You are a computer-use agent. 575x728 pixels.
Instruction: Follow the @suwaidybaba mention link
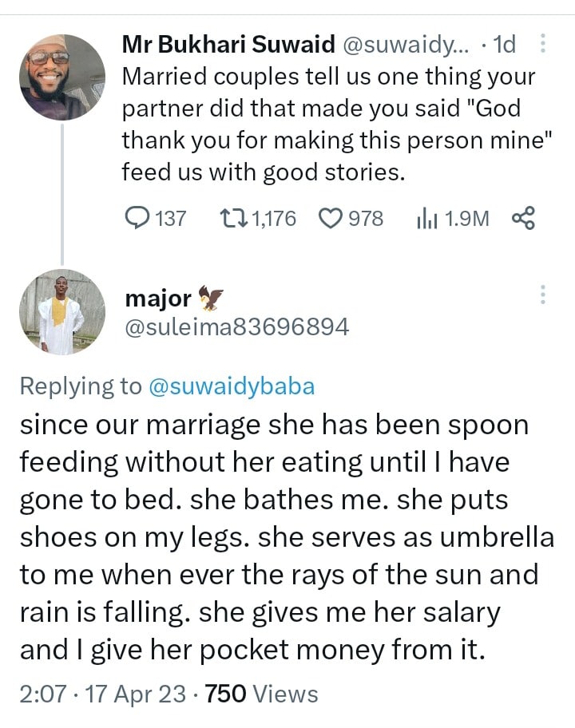(232, 386)
